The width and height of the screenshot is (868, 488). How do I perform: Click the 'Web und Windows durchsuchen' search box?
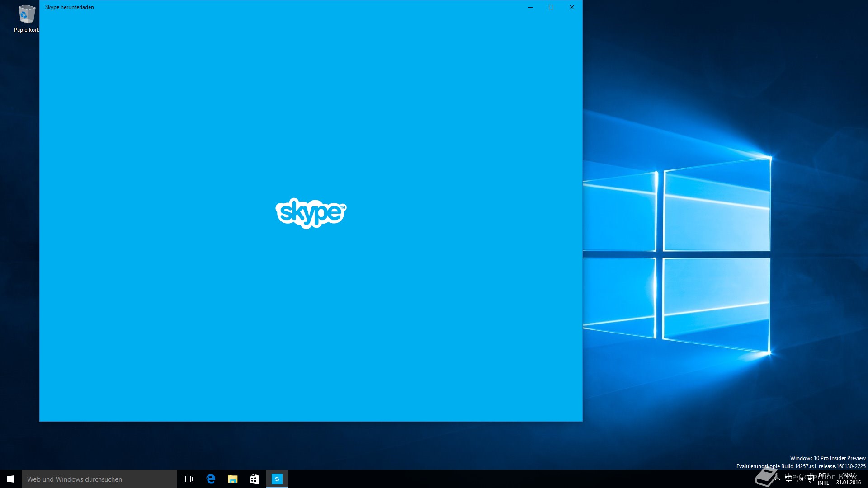(x=99, y=479)
